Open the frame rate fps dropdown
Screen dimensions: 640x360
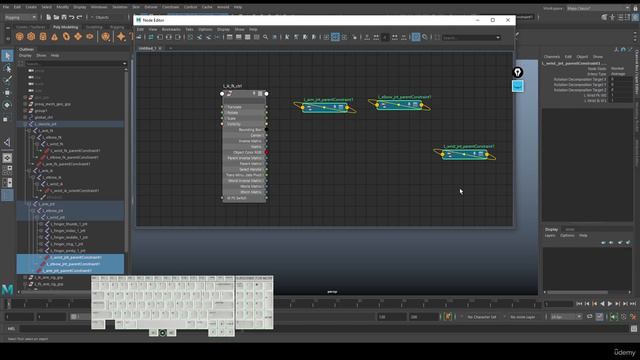pyautogui.click(x=566, y=317)
